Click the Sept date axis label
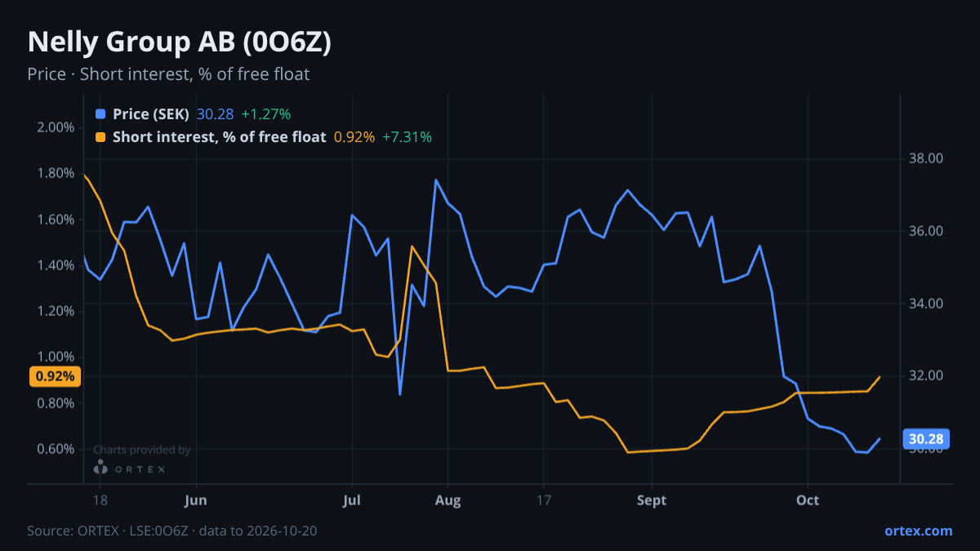980x551 pixels. pyautogui.click(x=652, y=500)
